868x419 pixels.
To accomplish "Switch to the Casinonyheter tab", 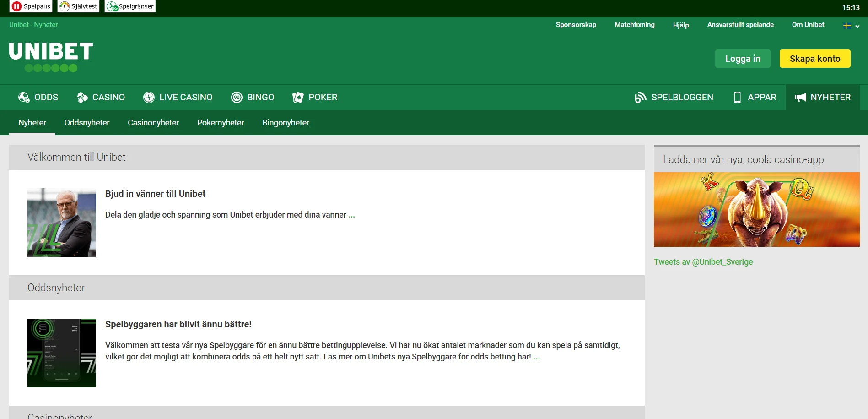I will 153,123.
